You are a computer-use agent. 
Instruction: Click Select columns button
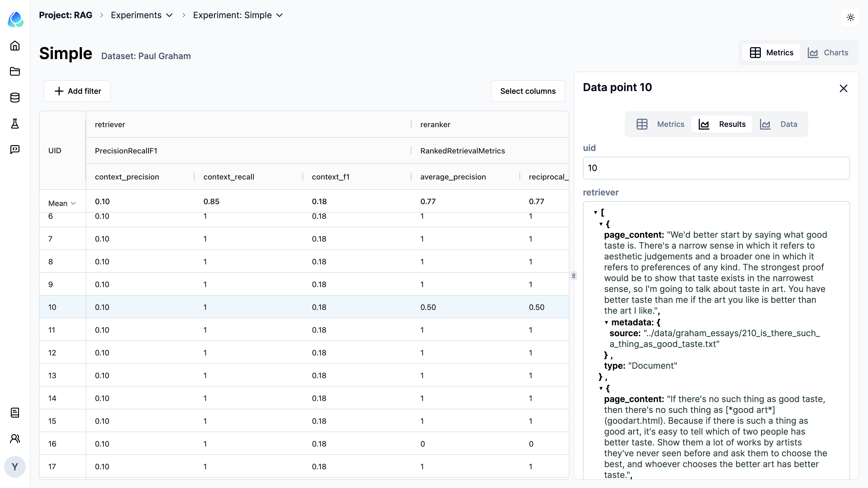[x=528, y=91]
